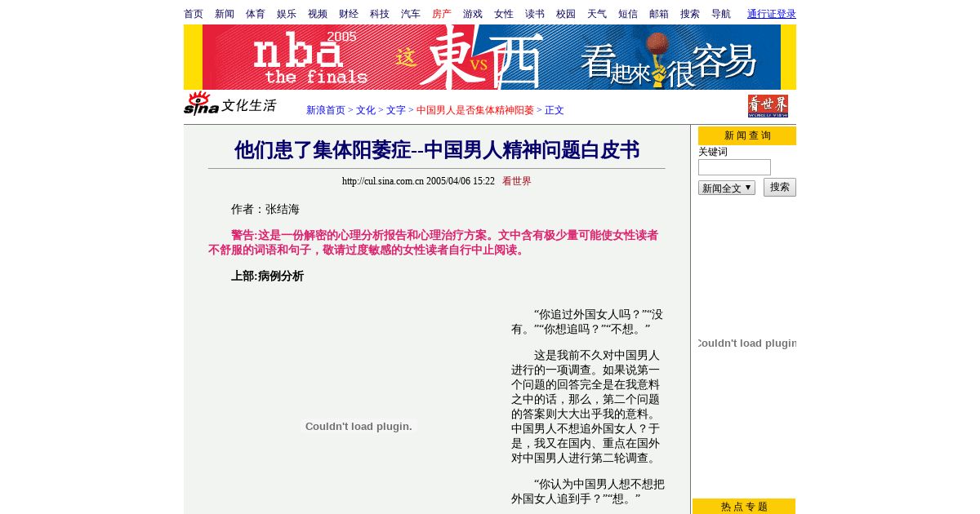Open the 文字 breadcrumb
The width and height of the screenshot is (980, 514).
point(396,110)
